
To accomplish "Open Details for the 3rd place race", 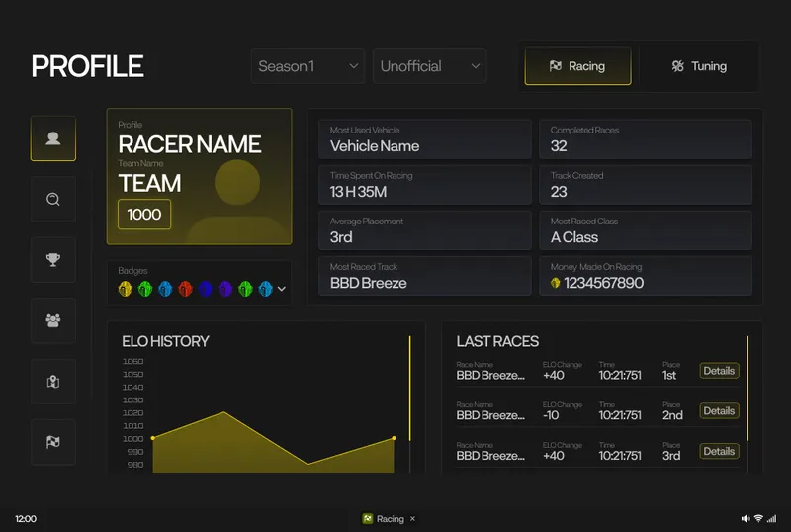I will [719, 451].
